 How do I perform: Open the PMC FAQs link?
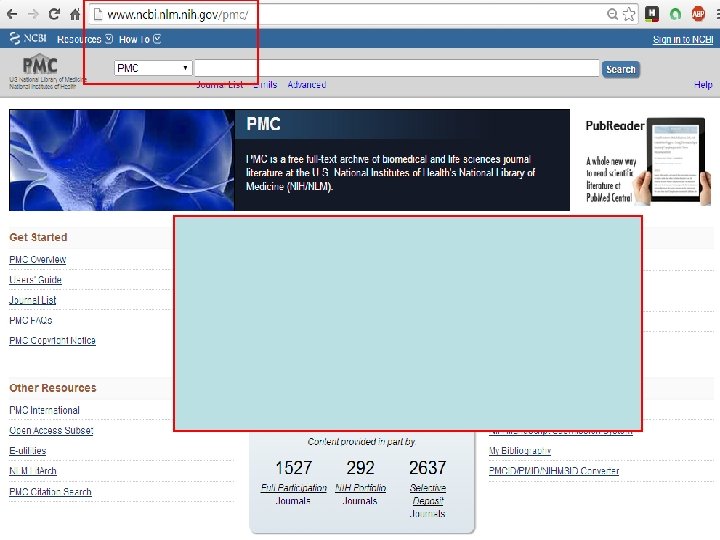point(31,321)
